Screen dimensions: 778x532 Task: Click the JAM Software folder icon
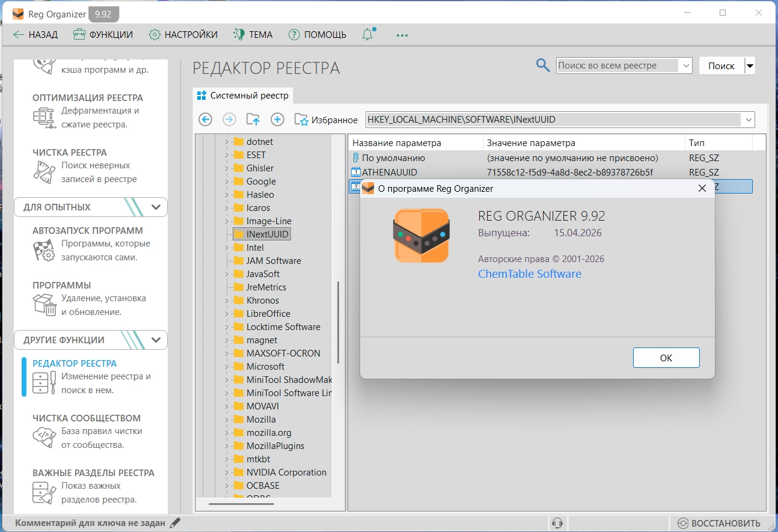coord(239,261)
